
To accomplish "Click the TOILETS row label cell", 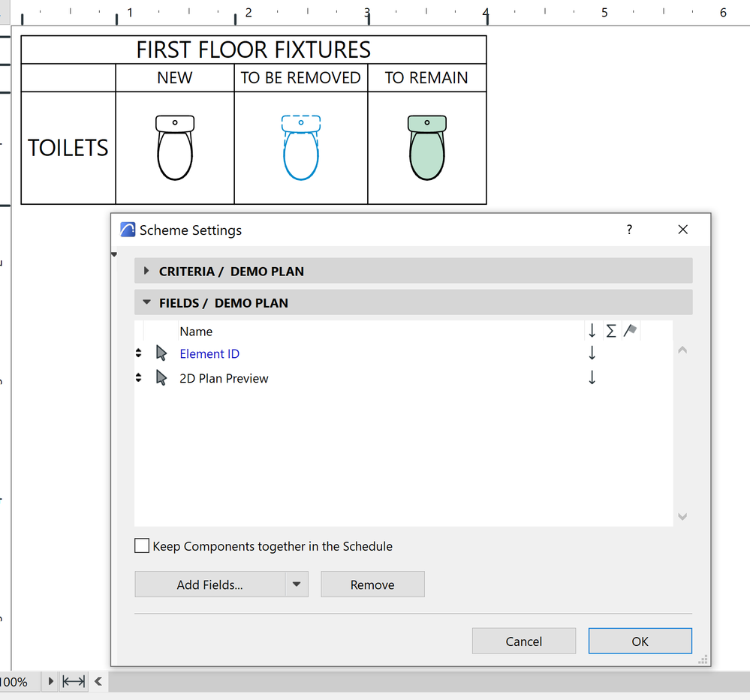I will [68, 148].
